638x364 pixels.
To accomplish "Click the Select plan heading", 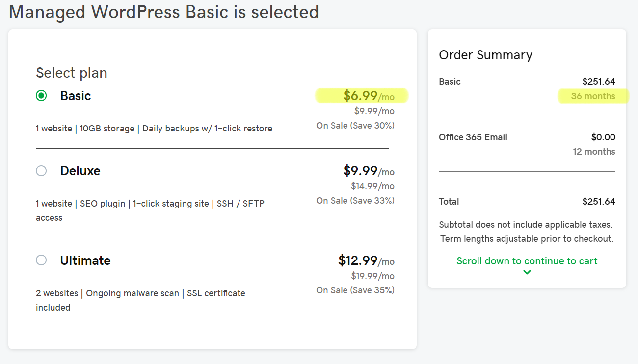I will tap(71, 73).
